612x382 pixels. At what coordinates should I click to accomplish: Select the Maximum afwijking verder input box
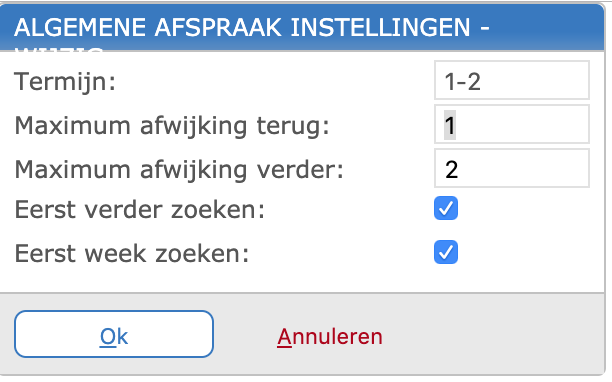pyautogui.click(x=512, y=168)
